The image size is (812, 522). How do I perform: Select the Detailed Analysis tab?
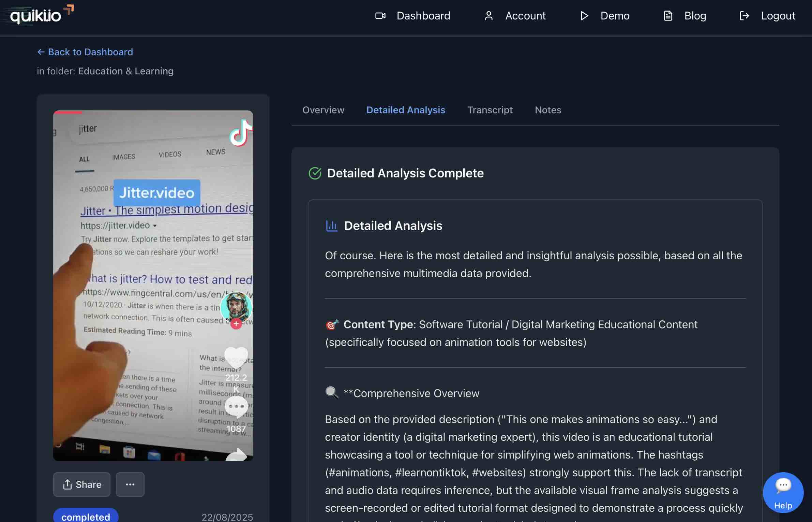click(406, 110)
